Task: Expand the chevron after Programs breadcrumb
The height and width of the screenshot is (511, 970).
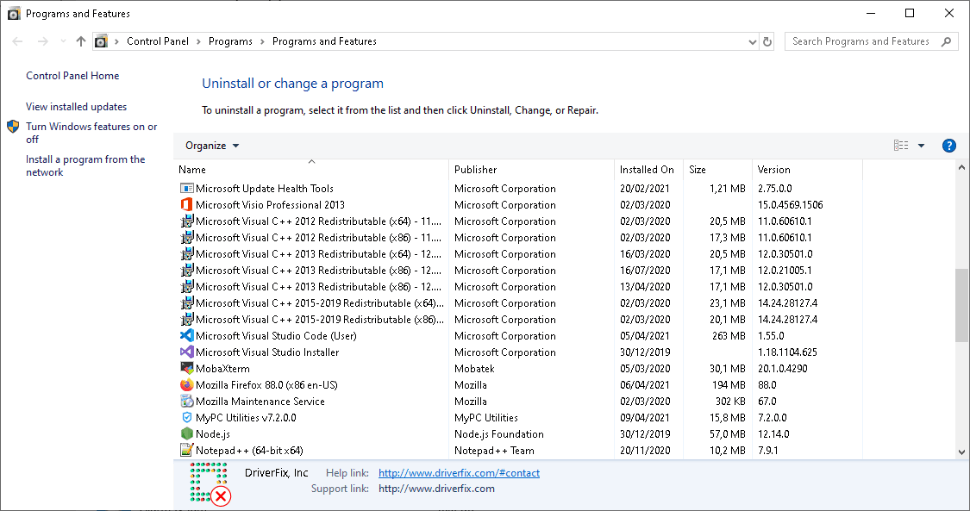Action: (x=262, y=41)
